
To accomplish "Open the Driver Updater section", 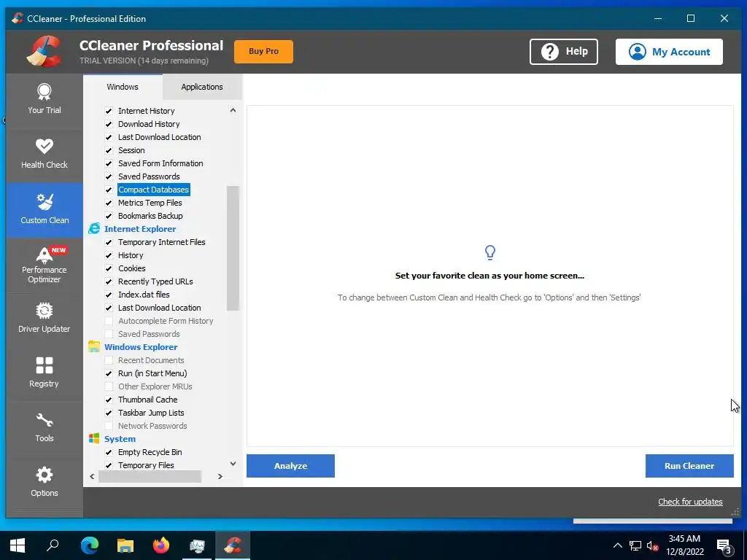I will coord(44,319).
